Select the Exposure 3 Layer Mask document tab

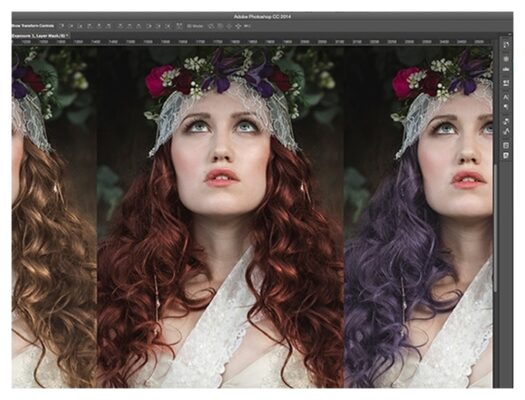(41, 35)
